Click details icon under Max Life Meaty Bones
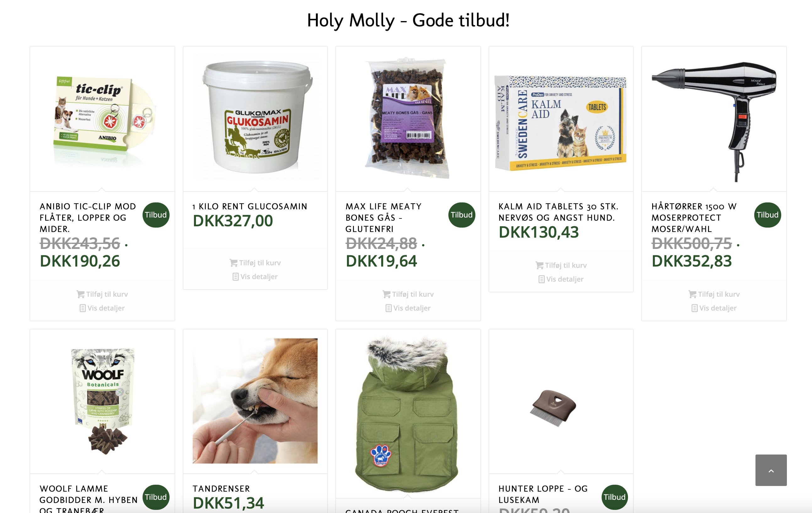 (x=388, y=308)
